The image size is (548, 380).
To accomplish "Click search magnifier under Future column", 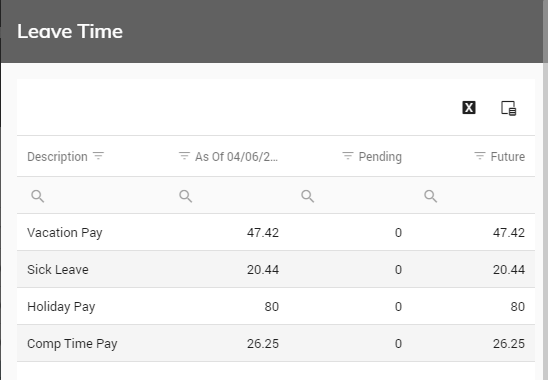I will tap(431, 196).
